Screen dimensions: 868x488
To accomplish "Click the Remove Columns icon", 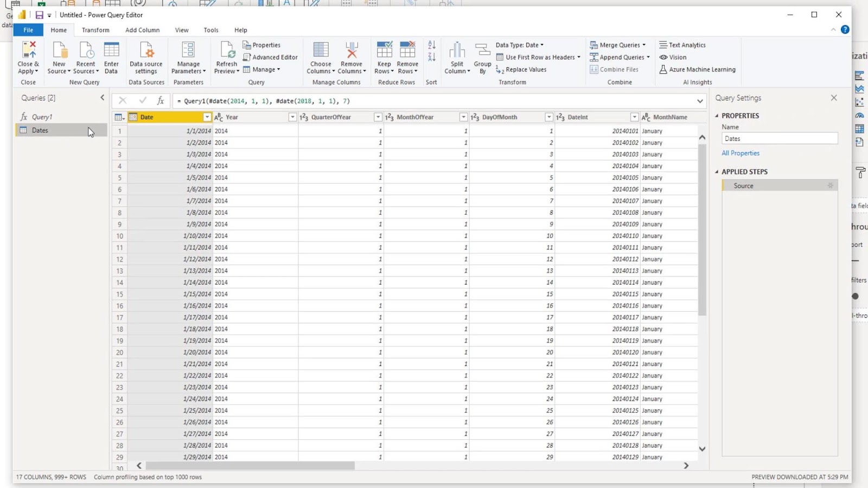I will 352,50.
